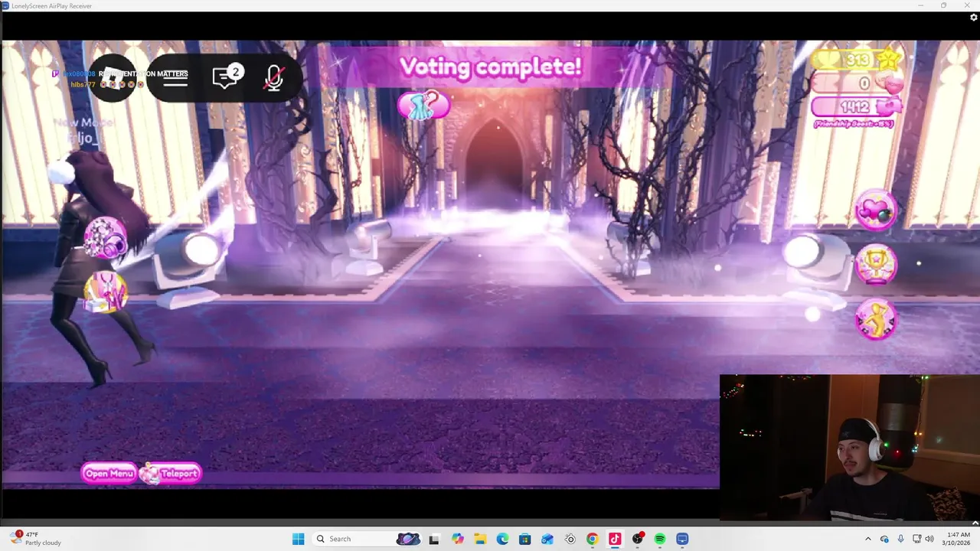Open the trophy leaderboard icon
980x551 pixels.
coord(876,265)
